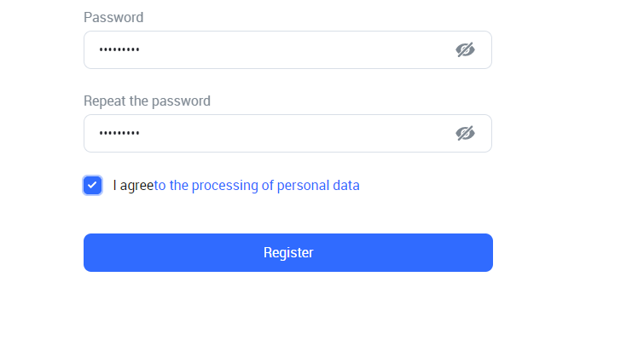Click the Repeat the password label
Image resolution: width=644 pixels, height=340 pixels.
(147, 101)
